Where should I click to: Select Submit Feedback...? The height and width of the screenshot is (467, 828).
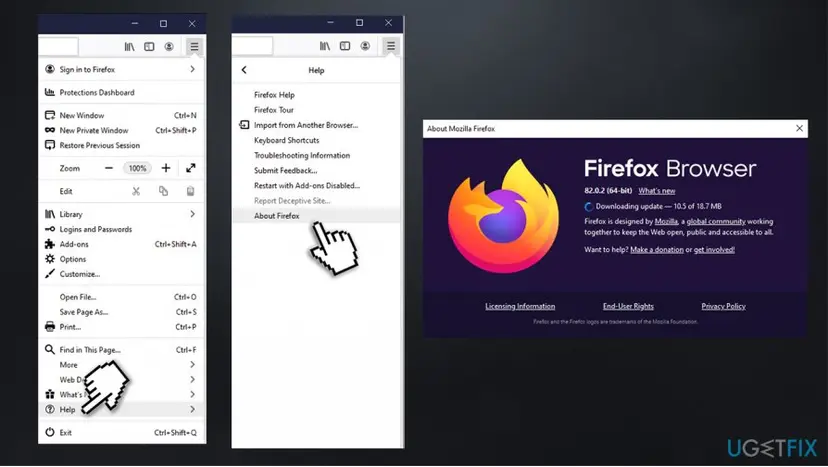[x=317, y=171]
